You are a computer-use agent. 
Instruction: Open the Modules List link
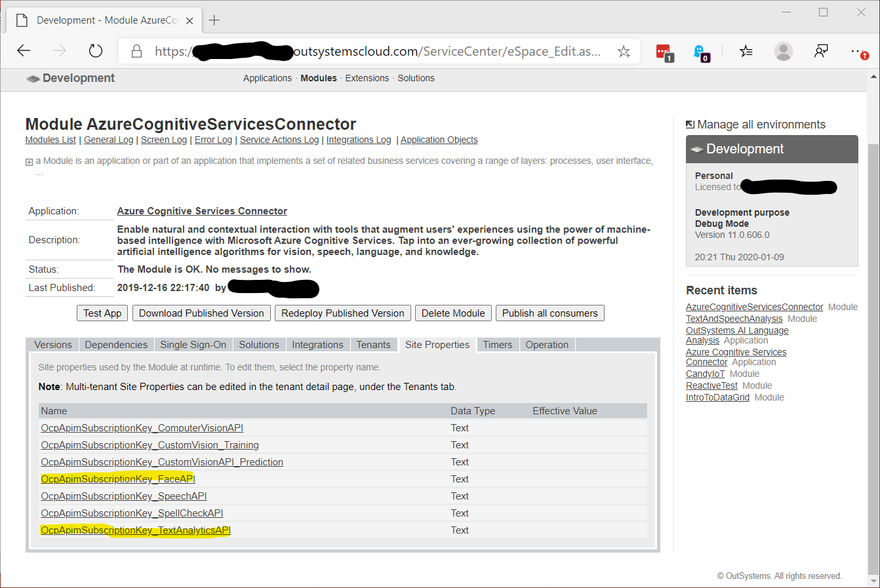pos(50,140)
